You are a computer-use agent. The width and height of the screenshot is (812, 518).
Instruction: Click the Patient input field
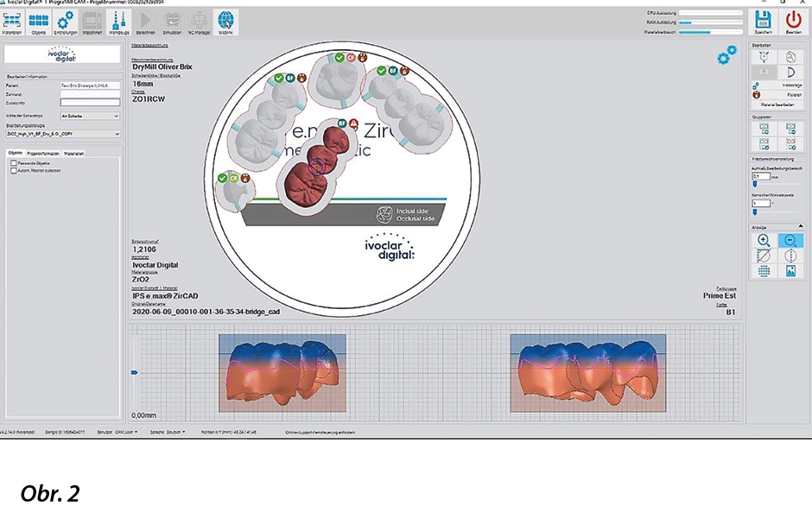tap(90, 85)
